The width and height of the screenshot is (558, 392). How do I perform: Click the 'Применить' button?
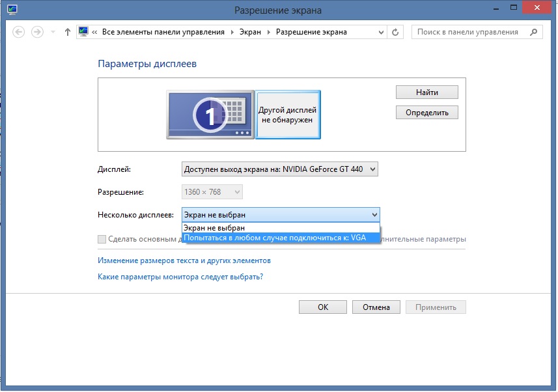pos(436,307)
